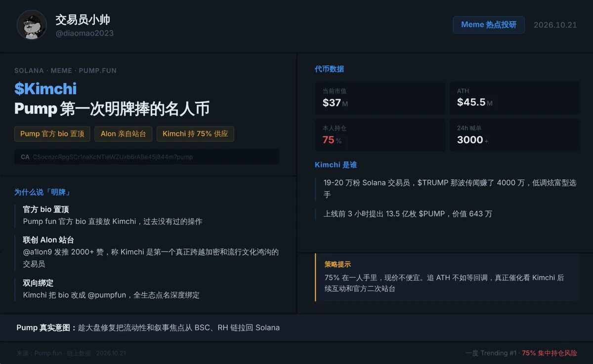
Task: Click the profile avatar of 交易员小帅
Action: pyautogui.click(x=32, y=25)
